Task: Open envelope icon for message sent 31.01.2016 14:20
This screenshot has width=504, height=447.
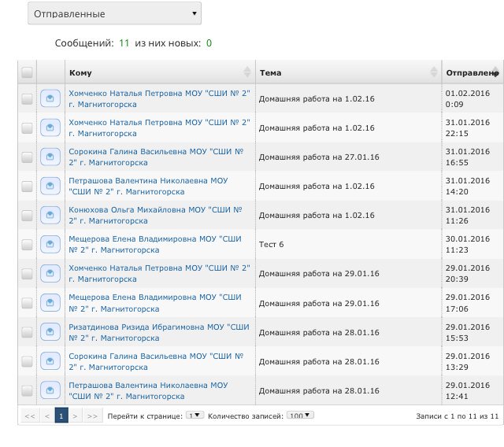Action: tap(50, 186)
